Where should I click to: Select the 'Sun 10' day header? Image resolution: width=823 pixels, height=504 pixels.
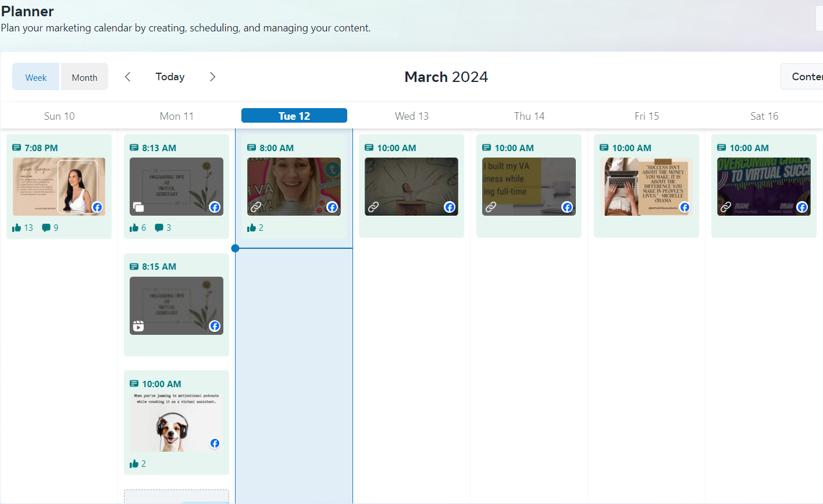tap(59, 116)
